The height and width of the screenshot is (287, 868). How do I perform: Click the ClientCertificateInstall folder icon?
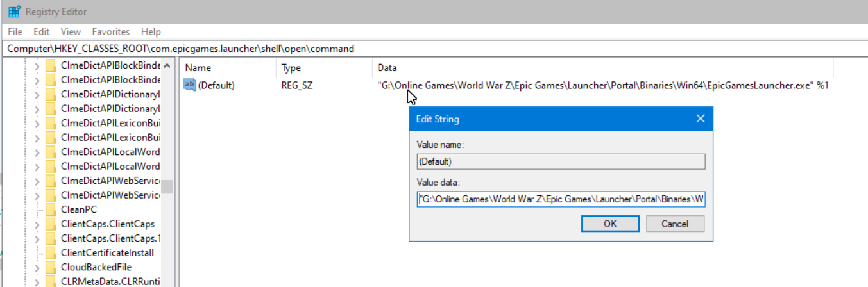point(51,252)
